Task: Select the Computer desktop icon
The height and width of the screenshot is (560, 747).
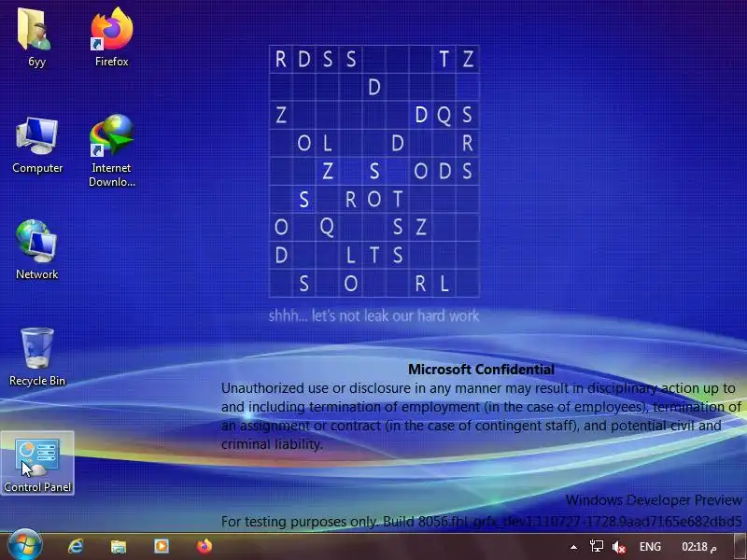Action: click(37, 146)
